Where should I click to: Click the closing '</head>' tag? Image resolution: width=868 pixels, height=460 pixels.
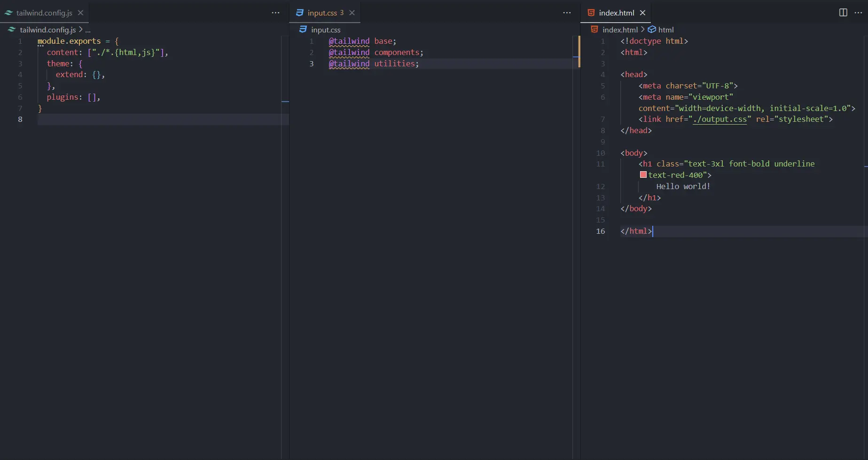636,131
